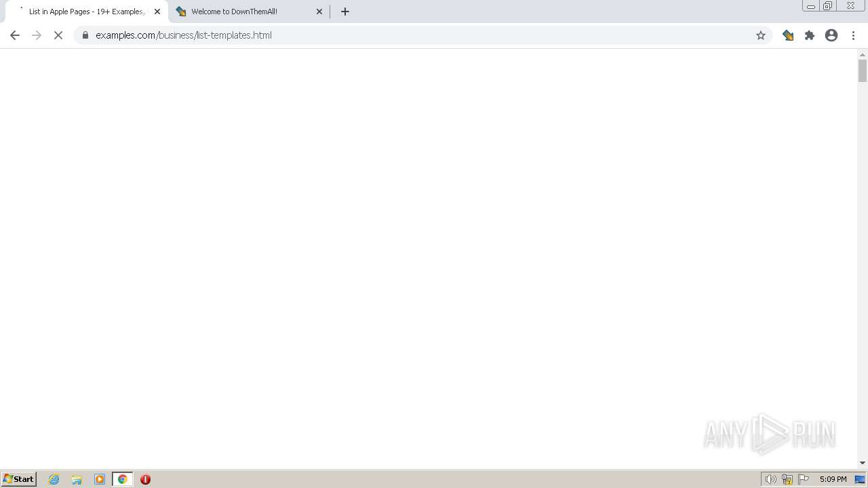Minimize the Chrome window

tap(811, 6)
